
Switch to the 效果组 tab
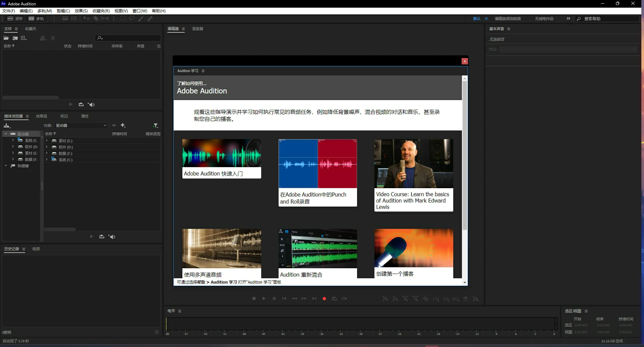coord(41,116)
